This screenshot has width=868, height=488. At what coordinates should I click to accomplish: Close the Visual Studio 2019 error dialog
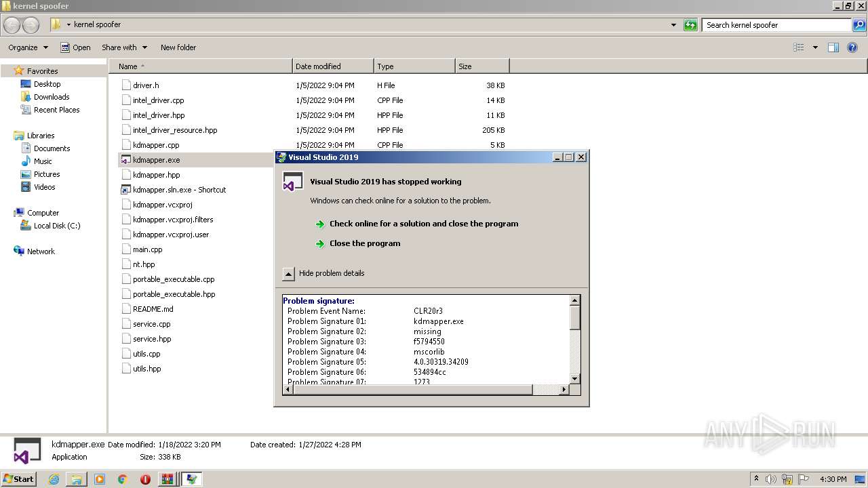(581, 157)
